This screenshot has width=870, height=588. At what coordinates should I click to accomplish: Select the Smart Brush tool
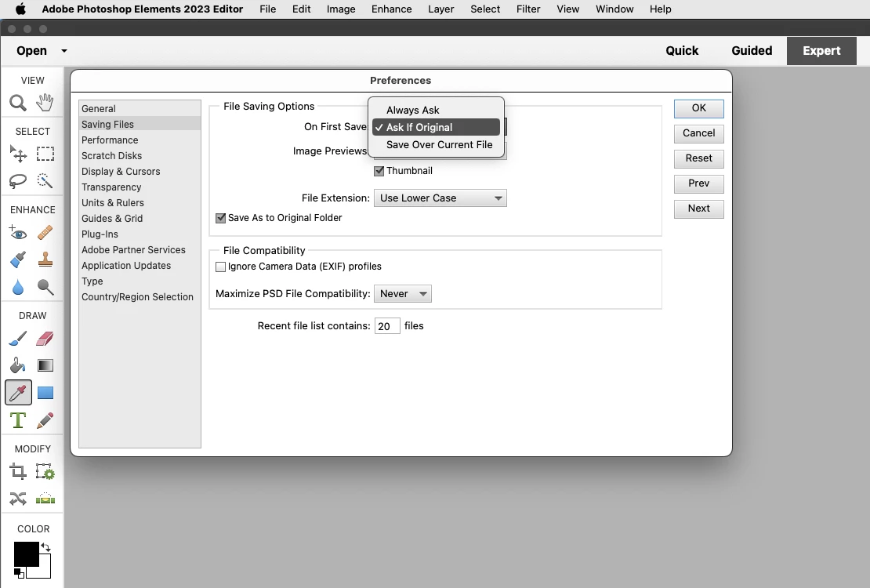point(18,260)
